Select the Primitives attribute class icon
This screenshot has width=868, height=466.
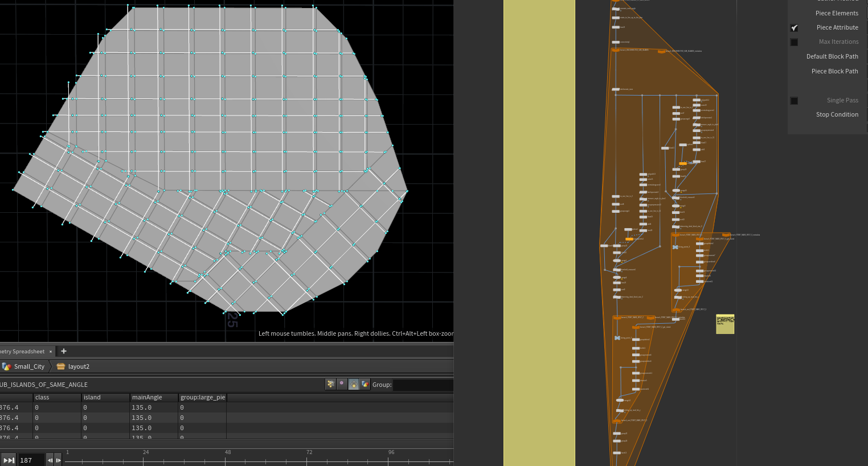(x=354, y=384)
